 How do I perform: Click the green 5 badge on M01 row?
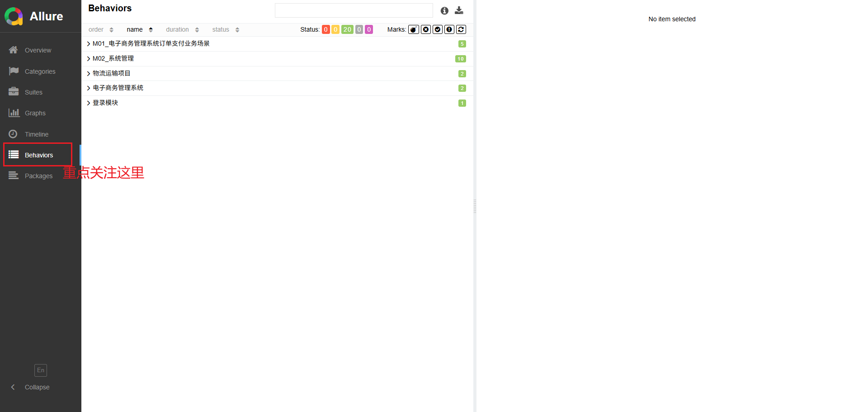tap(462, 44)
